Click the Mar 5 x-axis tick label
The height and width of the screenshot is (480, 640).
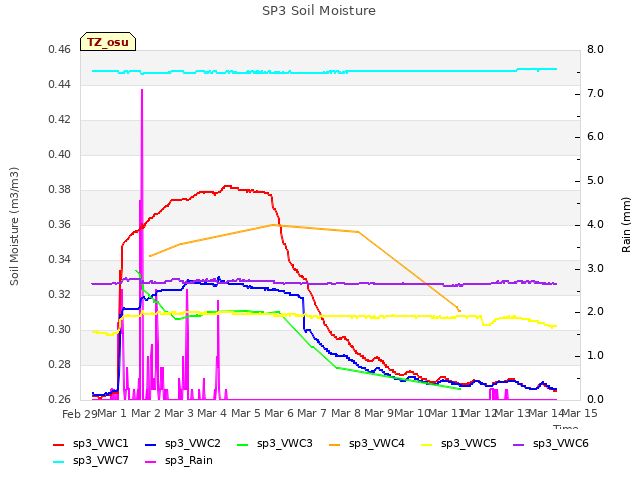click(x=246, y=413)
